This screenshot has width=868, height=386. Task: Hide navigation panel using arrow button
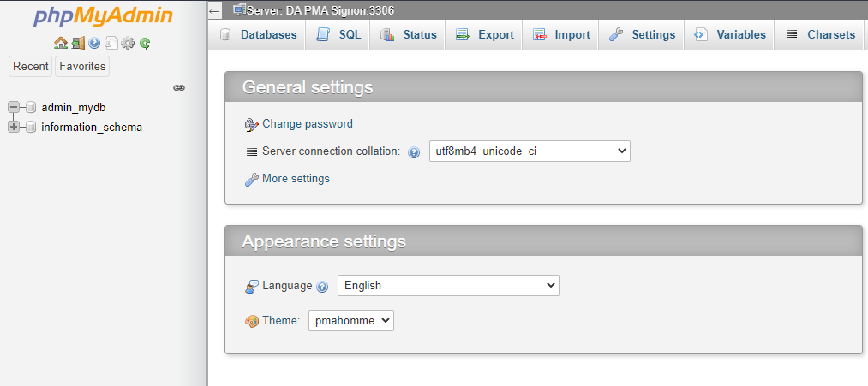pyautogui.click(x=215, y=10)
